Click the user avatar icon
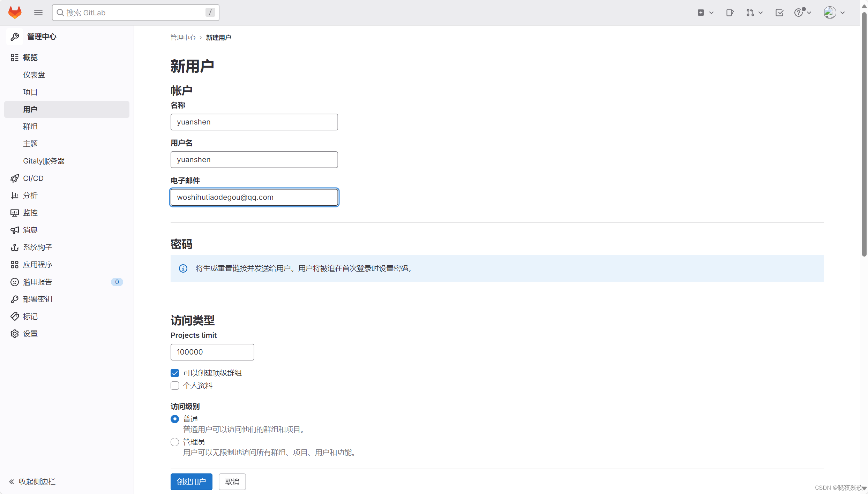The image size is (868, 494). [830, 13]
